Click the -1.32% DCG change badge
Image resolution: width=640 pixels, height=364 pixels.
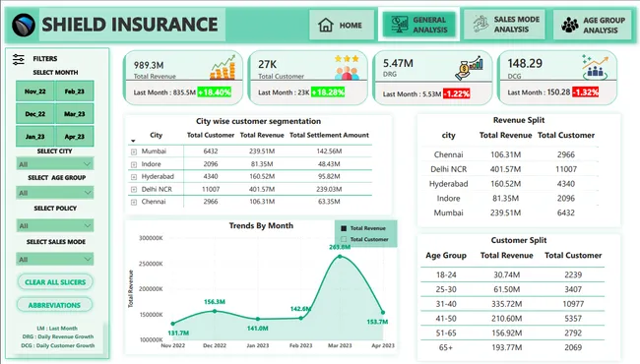[585, 92]
